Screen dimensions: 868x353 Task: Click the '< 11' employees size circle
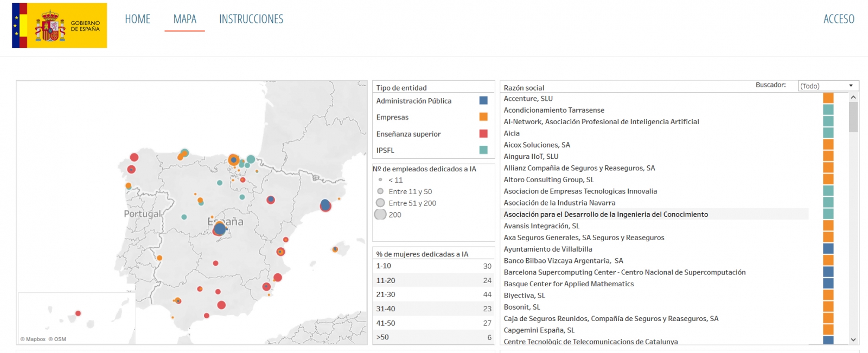pyautogui.click(x=380, y=179)
